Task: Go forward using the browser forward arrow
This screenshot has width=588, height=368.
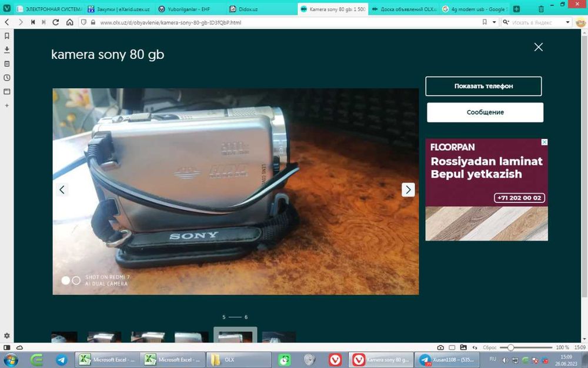Action: (20, 22)
